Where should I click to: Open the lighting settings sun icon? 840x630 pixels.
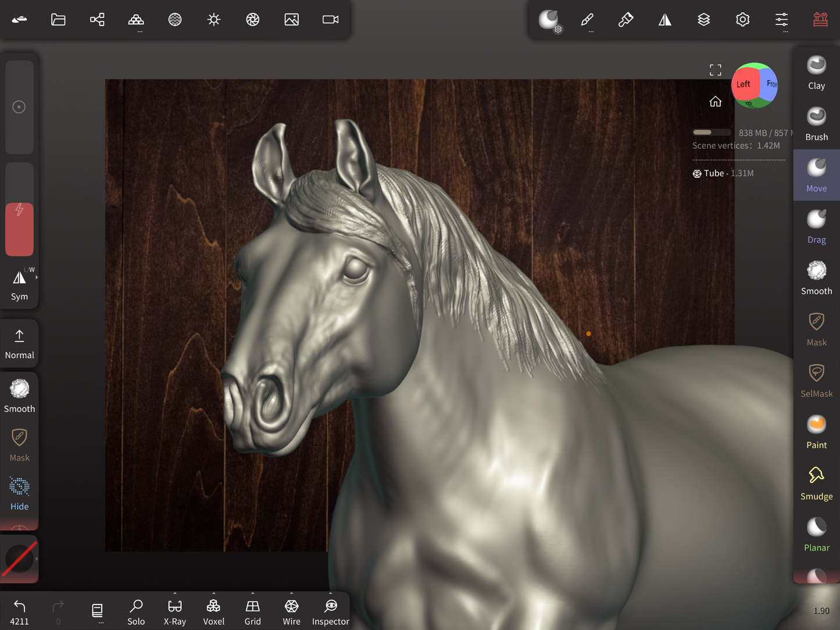pos(214,20)
